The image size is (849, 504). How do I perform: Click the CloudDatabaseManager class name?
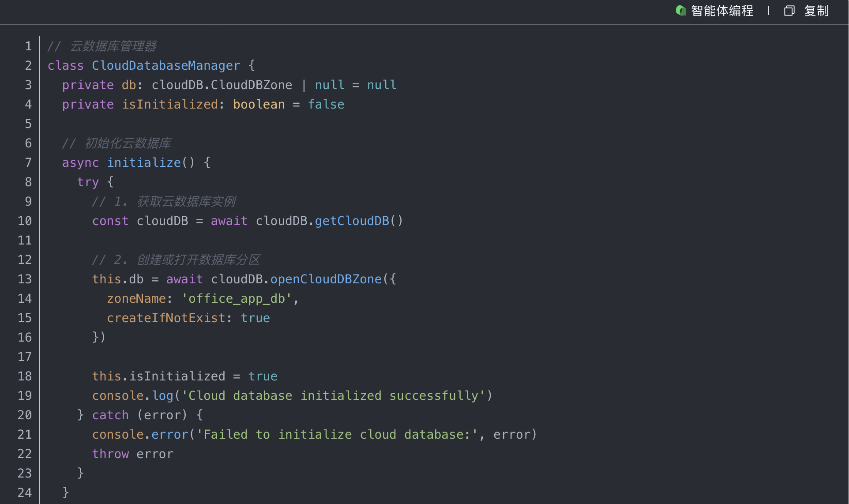[166, 66]
